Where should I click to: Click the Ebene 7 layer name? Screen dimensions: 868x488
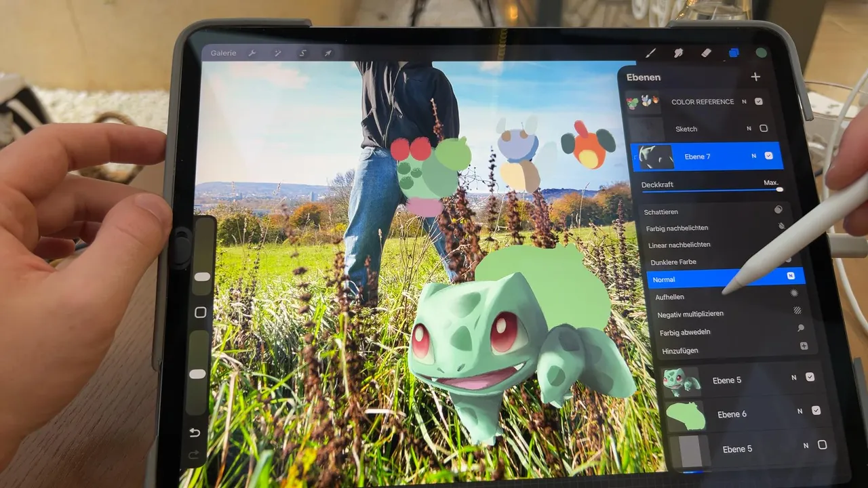click(697, 157)
